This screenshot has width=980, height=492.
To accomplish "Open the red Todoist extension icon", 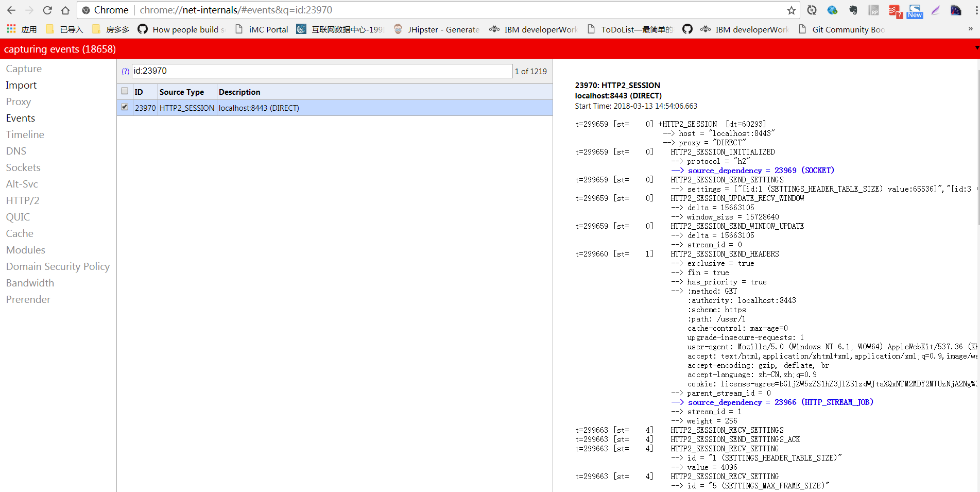I will coord(895,11).
